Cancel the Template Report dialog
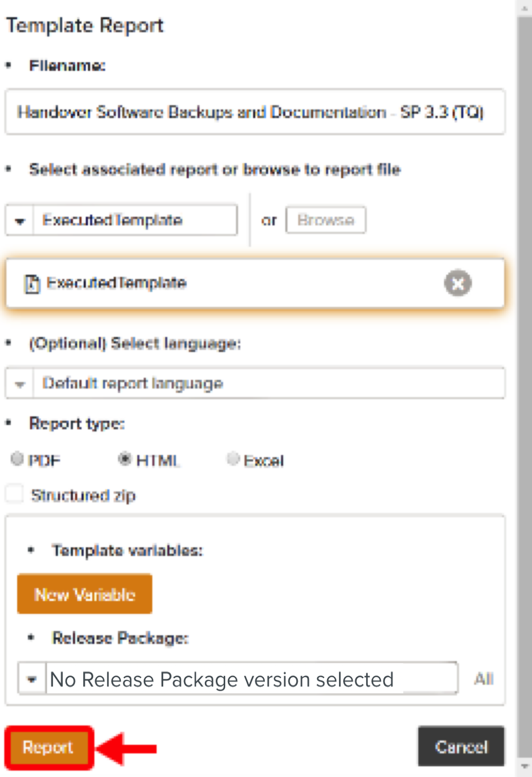Image resolution: width=532 pixels, height=777 pixels. point(461,746)
